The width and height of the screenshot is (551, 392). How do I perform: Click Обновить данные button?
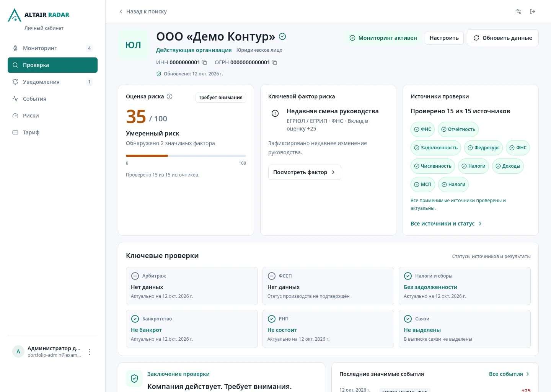[x=503, y=38]
